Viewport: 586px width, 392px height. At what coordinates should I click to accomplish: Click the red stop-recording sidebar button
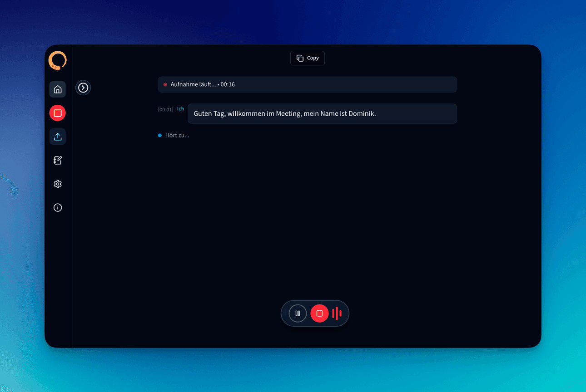pos(58,113)
